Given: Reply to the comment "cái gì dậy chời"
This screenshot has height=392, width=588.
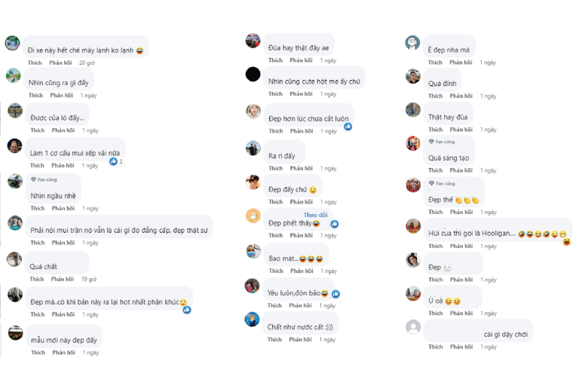Looking at the screenshot, I should point(461,347).
